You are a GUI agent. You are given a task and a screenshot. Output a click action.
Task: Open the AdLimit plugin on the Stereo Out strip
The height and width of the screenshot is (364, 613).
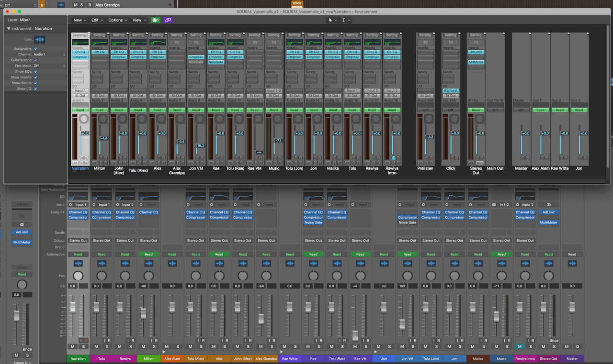476,52
